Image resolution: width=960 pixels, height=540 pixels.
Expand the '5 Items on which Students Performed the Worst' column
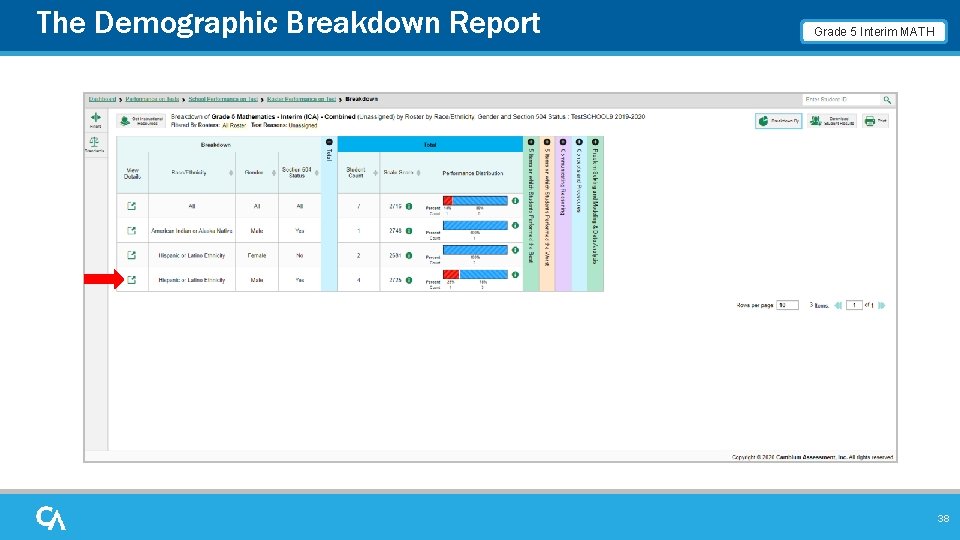click(547, 142)
